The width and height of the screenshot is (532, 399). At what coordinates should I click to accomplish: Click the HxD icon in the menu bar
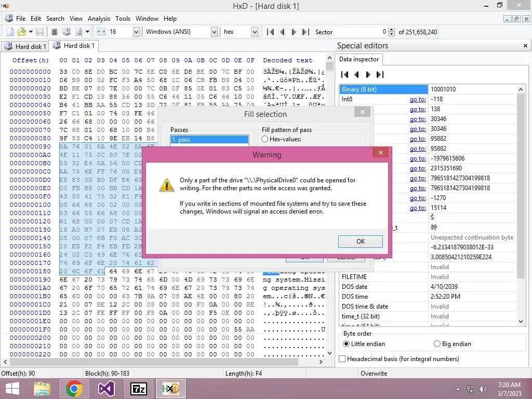(9, 18)
